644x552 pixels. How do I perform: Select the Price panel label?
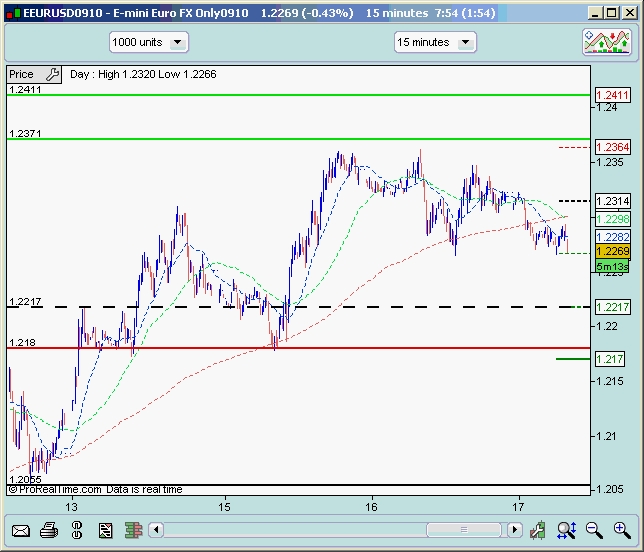(x=21, y=74)
